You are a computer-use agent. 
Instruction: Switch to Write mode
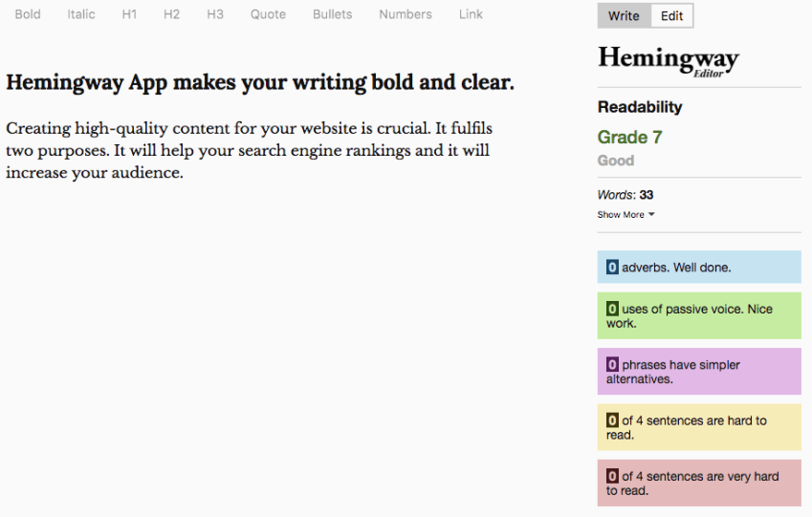pyautogui.click(x=624, y=15)
